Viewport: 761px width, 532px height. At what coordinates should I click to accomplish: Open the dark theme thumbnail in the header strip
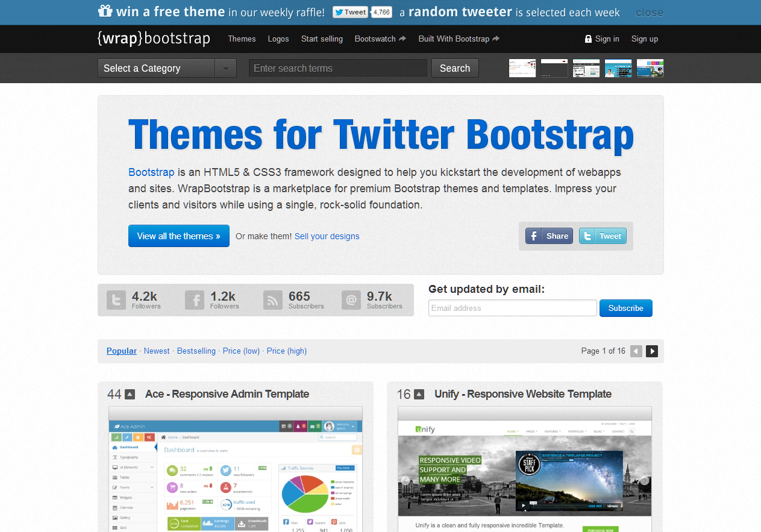554,68
